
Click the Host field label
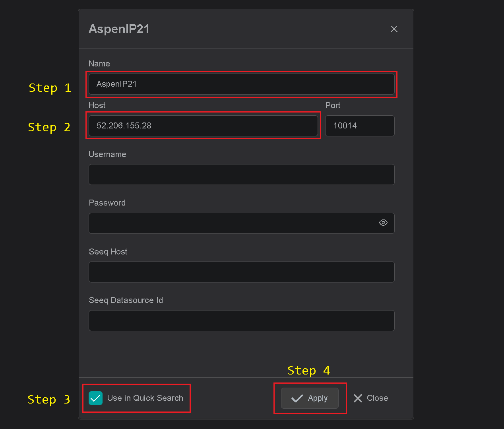click(97, 105)
